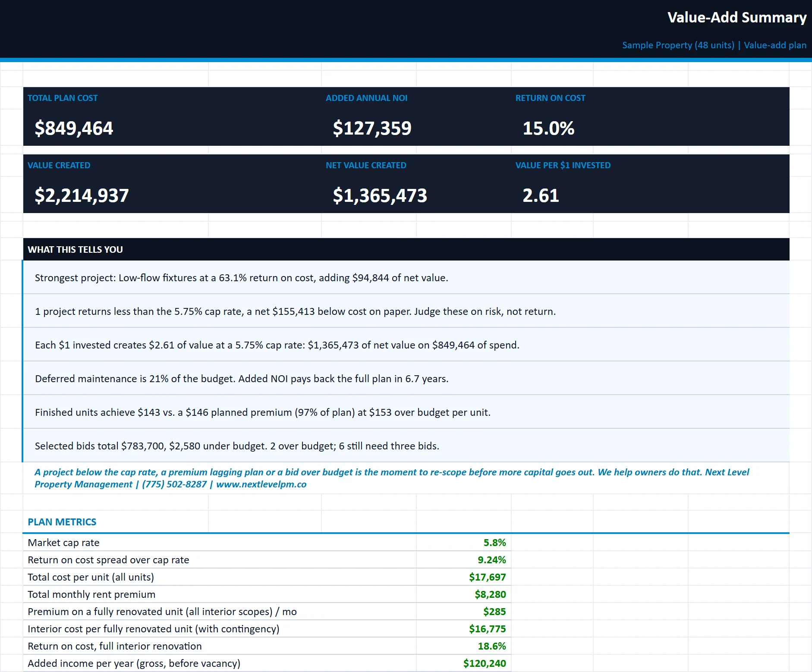Click the monthly rent premium value $8,280
The width and height of the screenshot is (812, 672).
[490, 594]
